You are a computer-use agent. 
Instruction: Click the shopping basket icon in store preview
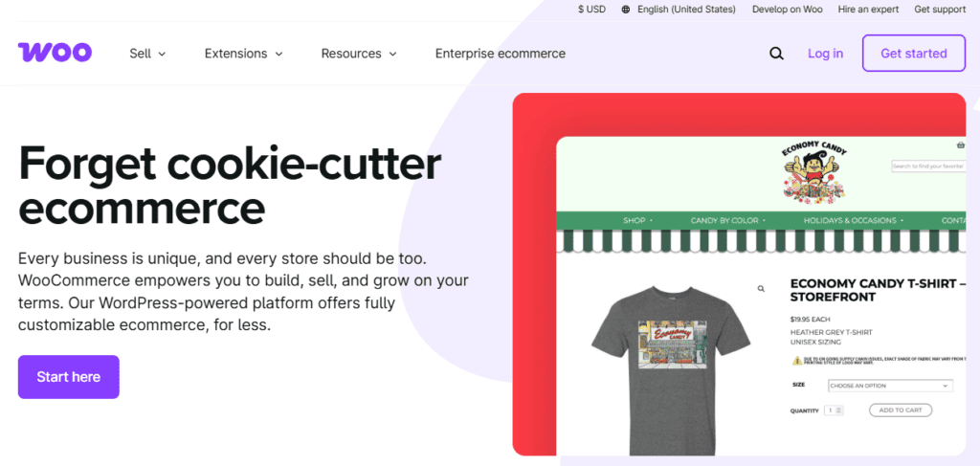coord(961,144)
